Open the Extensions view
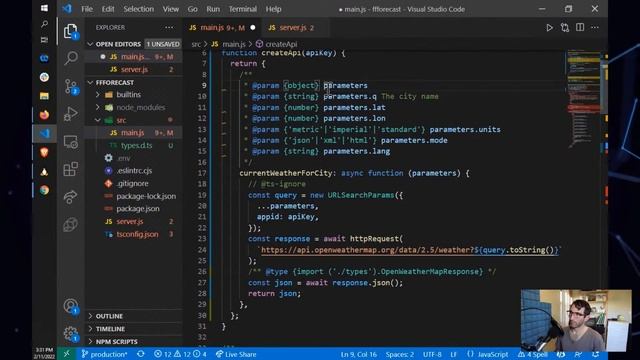Screen dimensions: 640x360 [71, 169]
